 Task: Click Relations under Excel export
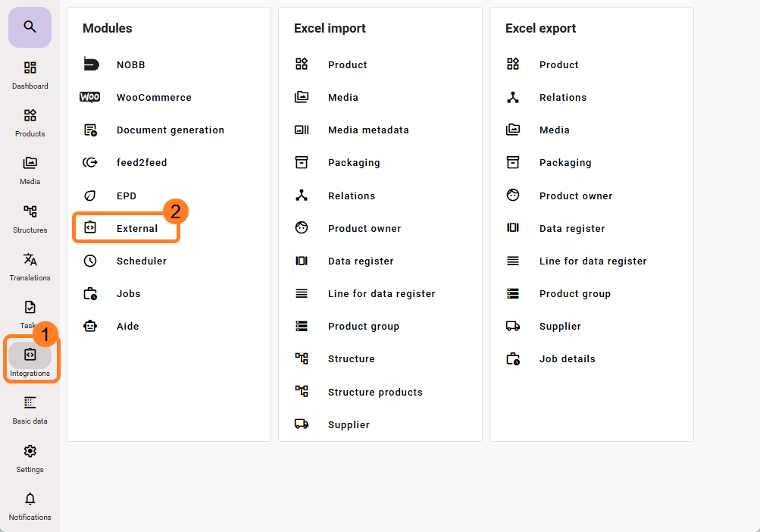(562, 97)
